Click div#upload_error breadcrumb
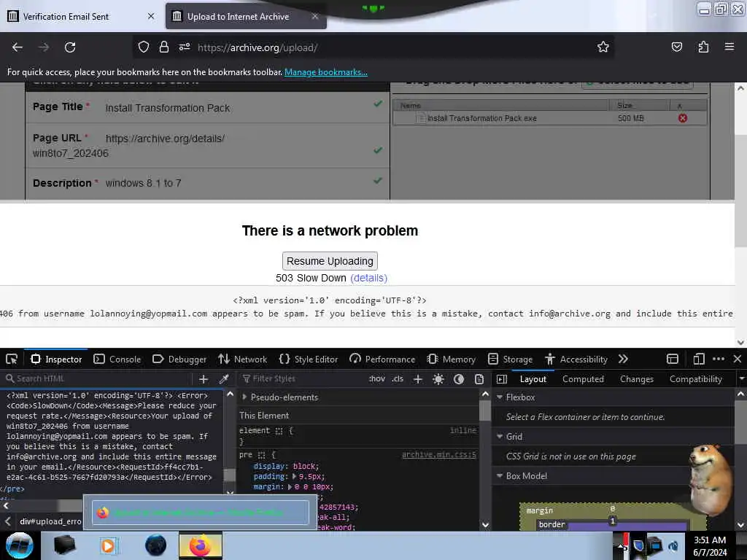This screenshot has width=747, height=560. [50, 521]
